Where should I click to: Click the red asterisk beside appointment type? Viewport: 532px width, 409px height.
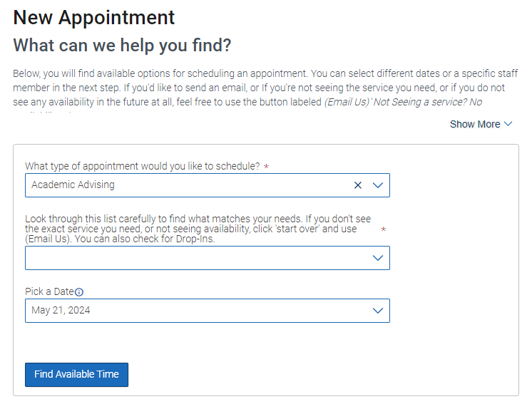(266, 167)
